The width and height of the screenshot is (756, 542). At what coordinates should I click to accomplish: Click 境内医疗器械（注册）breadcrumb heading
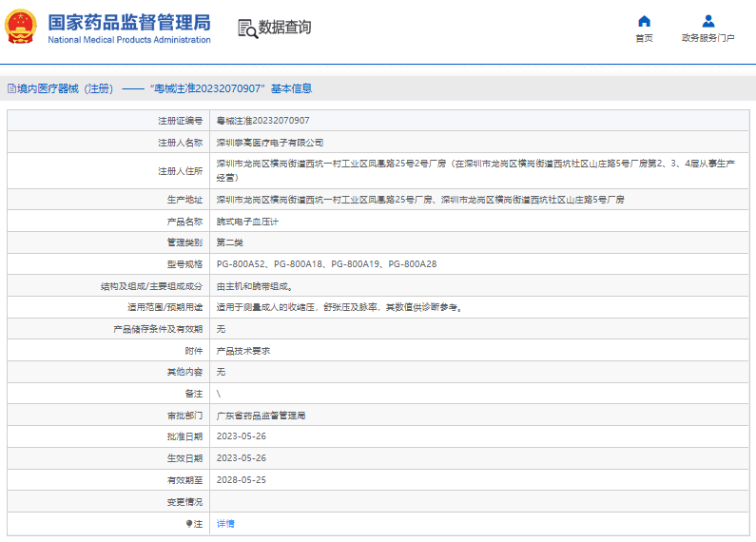click(65, 88)
